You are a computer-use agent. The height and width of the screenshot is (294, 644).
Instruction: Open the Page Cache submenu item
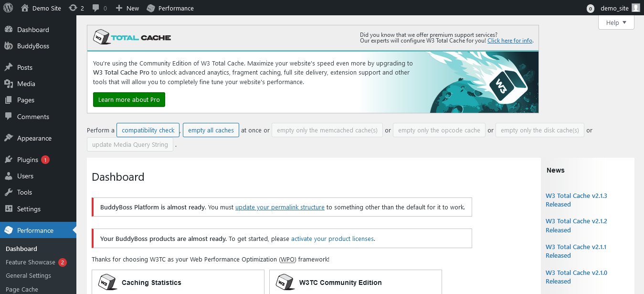click(x=22, y=289)
